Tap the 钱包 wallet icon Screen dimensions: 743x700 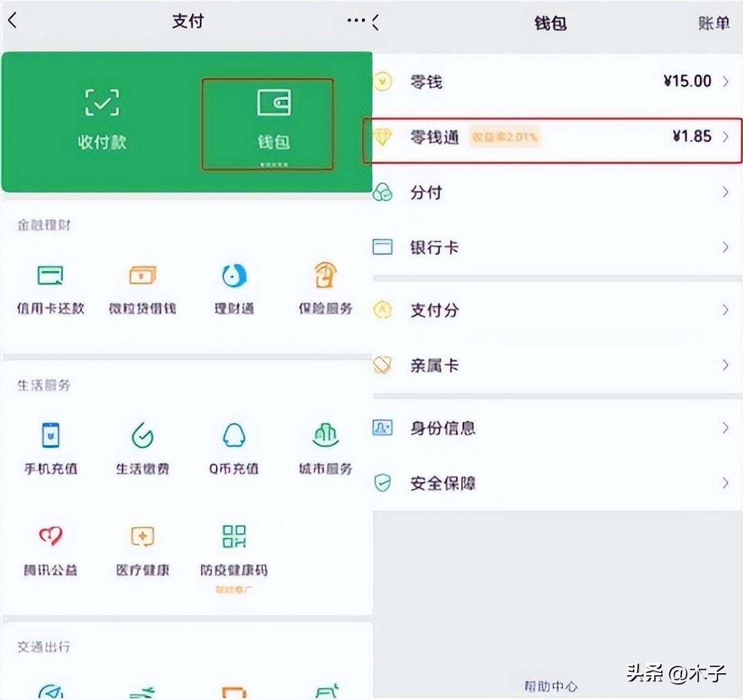[273, 103]
